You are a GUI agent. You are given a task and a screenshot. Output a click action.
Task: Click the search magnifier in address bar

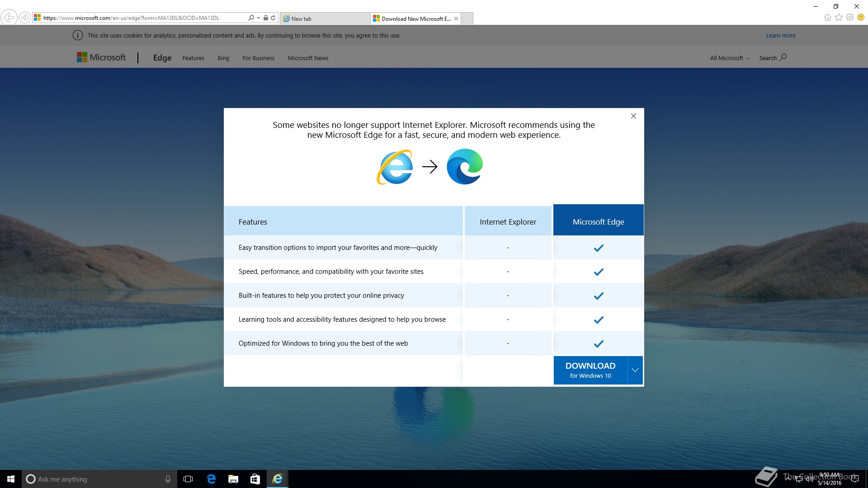tap(251, 18)
